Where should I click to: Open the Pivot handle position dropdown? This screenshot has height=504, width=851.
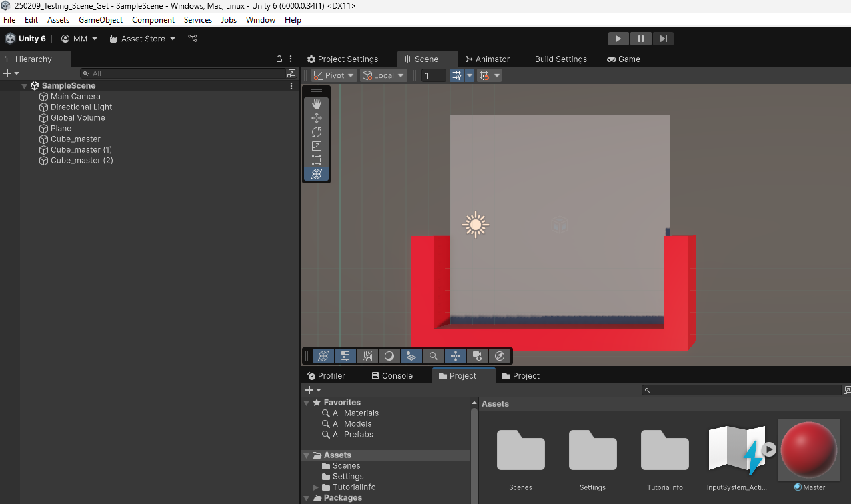[x=335, y=75]
